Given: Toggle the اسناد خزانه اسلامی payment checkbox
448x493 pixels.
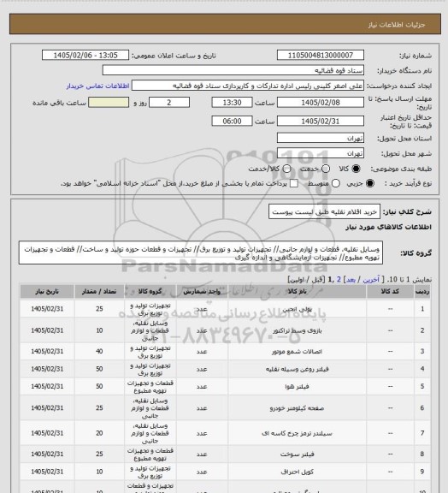Looking at the screenshot, I should pyautogui.click(x=294, y=183).
